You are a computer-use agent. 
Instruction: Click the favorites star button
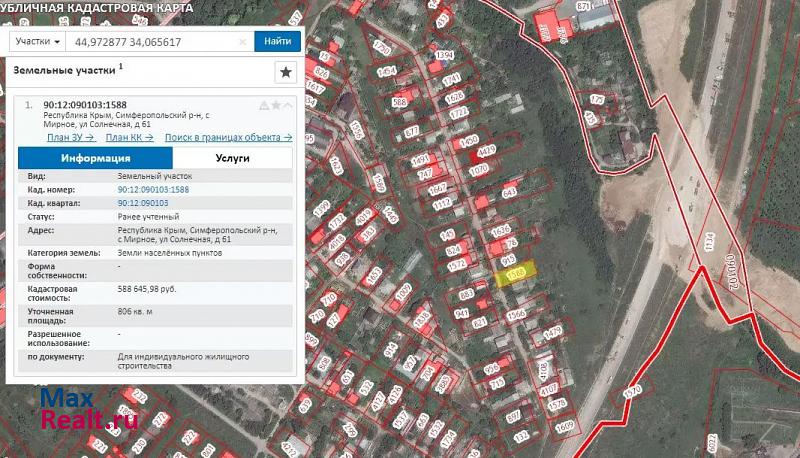(x=285, y=72)
